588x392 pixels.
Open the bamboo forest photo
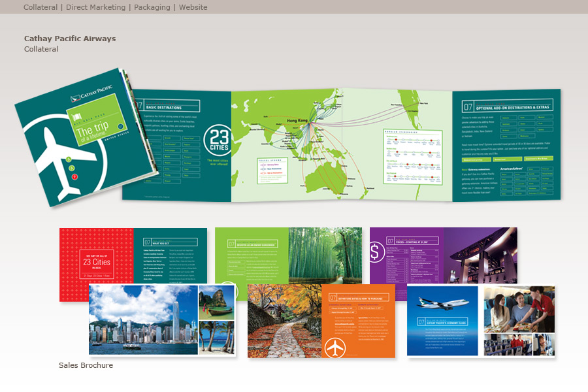pyautogui.click(x=325, y=255)
